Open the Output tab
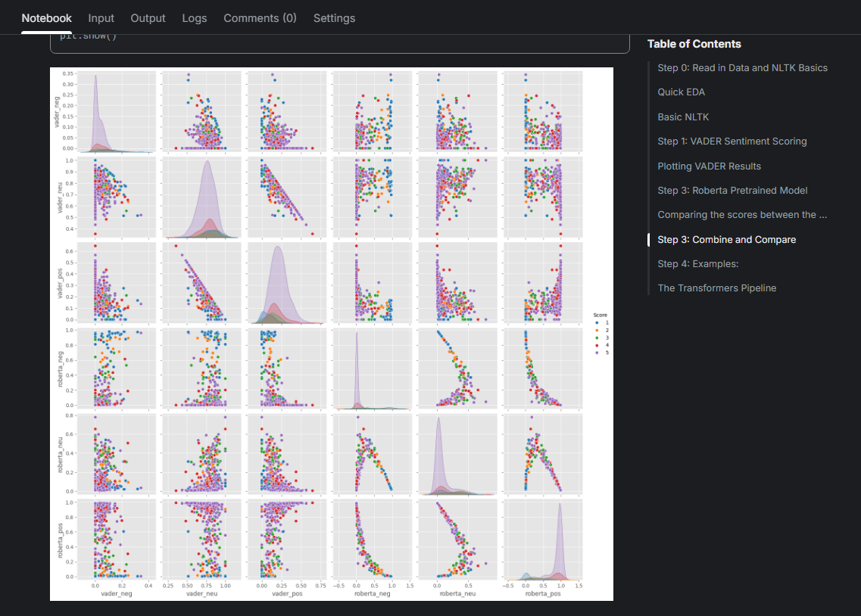 [x=148, y=18]
